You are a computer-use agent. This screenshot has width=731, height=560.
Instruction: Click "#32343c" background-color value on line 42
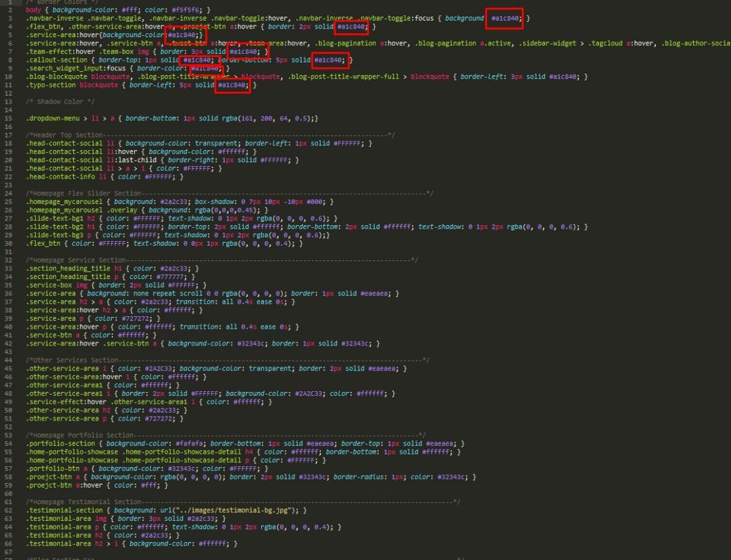(x=251, y=344)
